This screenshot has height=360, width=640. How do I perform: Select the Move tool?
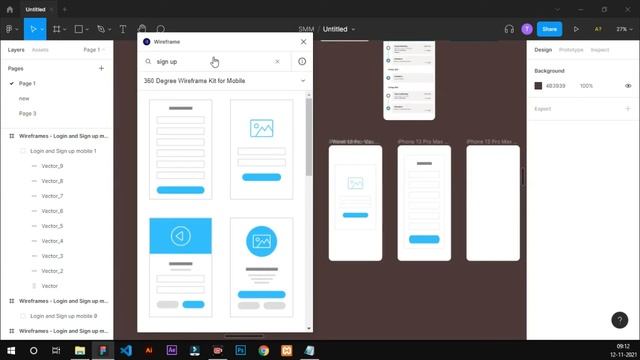(33, 29)
